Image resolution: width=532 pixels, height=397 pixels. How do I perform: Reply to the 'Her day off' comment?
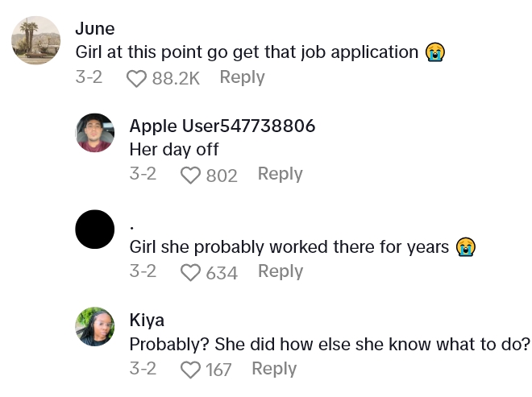point(280,174)
